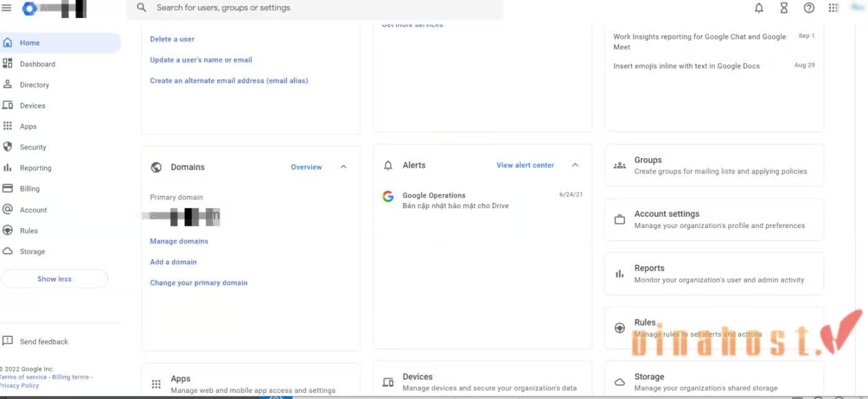868x399 pixels.
Task: Open the View alert center link
Action: pyautogui.click(x=525, y=165)
